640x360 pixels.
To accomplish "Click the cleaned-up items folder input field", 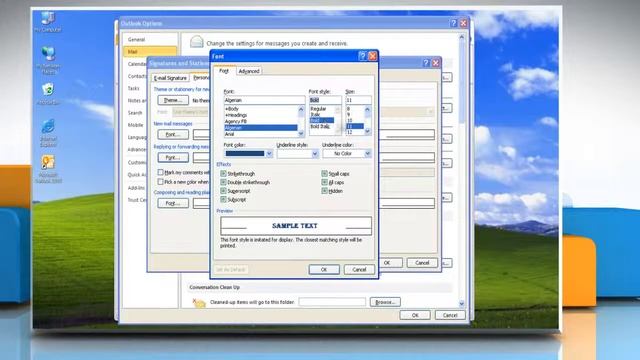I will pos(332,302).
